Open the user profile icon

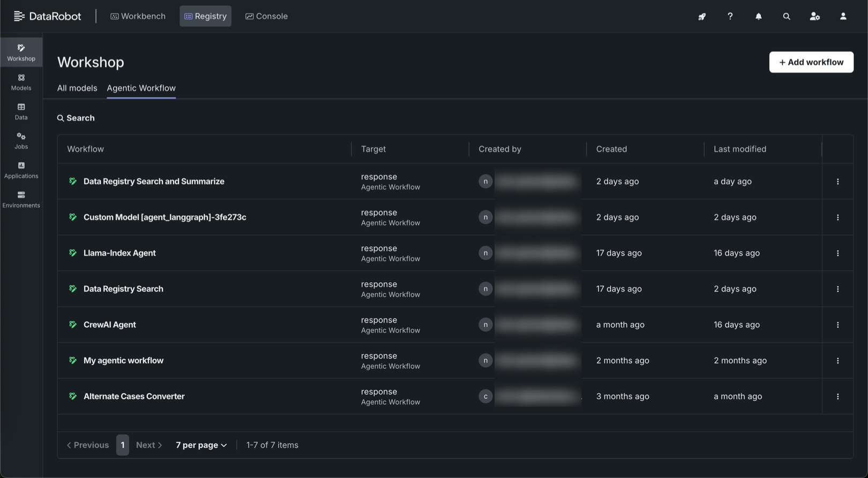pos(843,17)
